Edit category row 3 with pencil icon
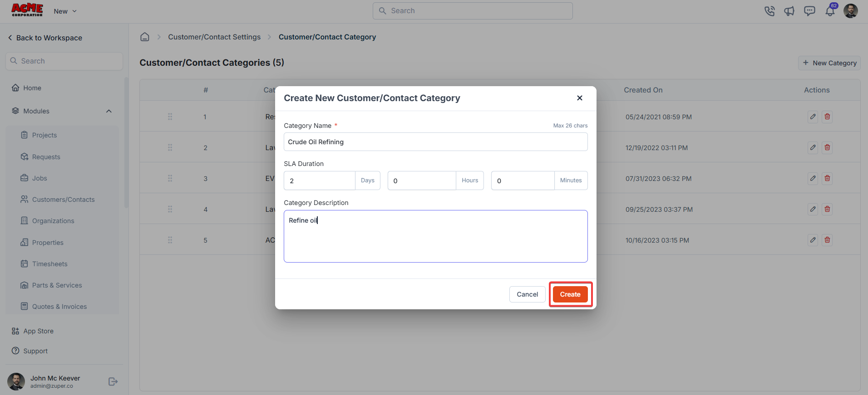This screenshot has height=395, width=868. click(x=813, y=178)
